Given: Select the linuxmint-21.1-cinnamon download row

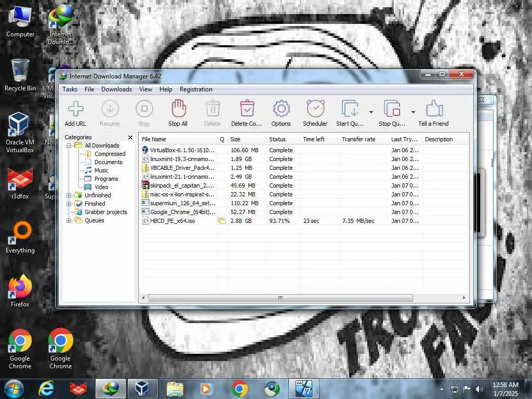Looking at the screenshot, I should (x=303, y=177).
